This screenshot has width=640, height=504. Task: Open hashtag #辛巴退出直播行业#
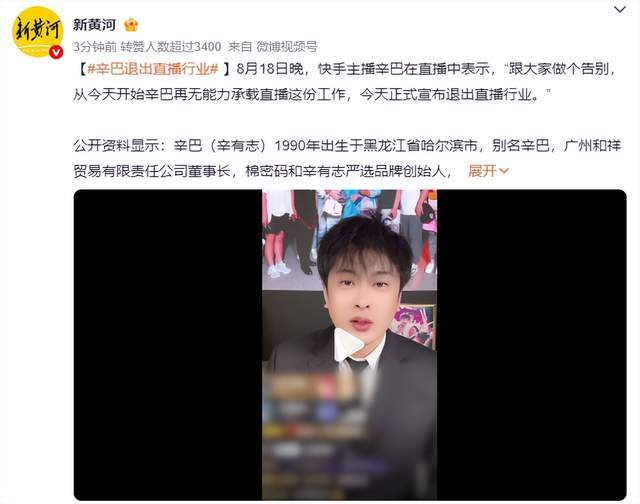pos(153,69)
